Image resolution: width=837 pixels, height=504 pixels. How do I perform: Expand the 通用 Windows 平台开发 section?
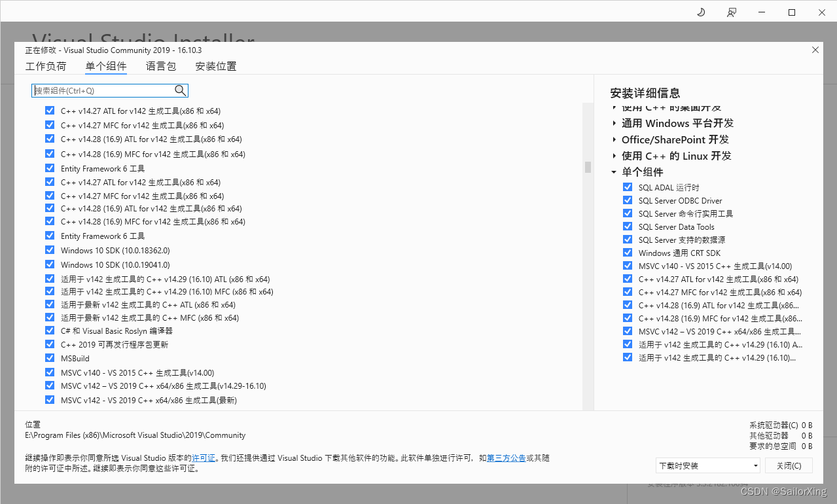click(614, 123)
